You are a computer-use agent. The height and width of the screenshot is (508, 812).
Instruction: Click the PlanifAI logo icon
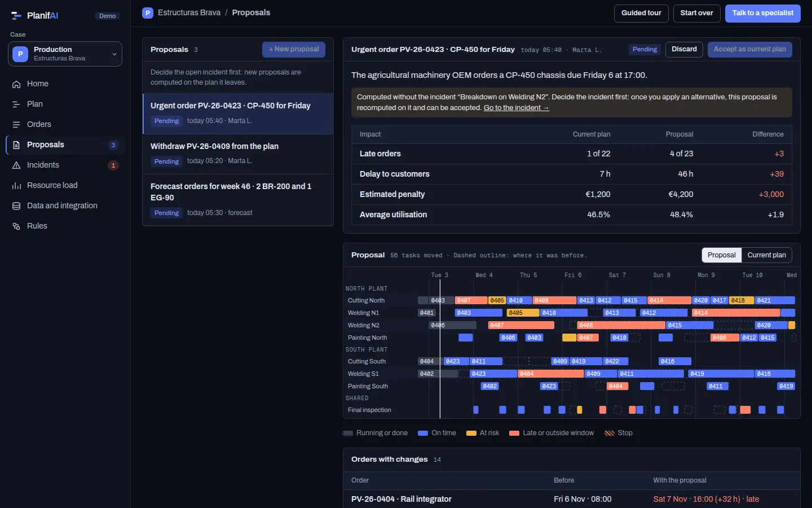tap(16, 16)
